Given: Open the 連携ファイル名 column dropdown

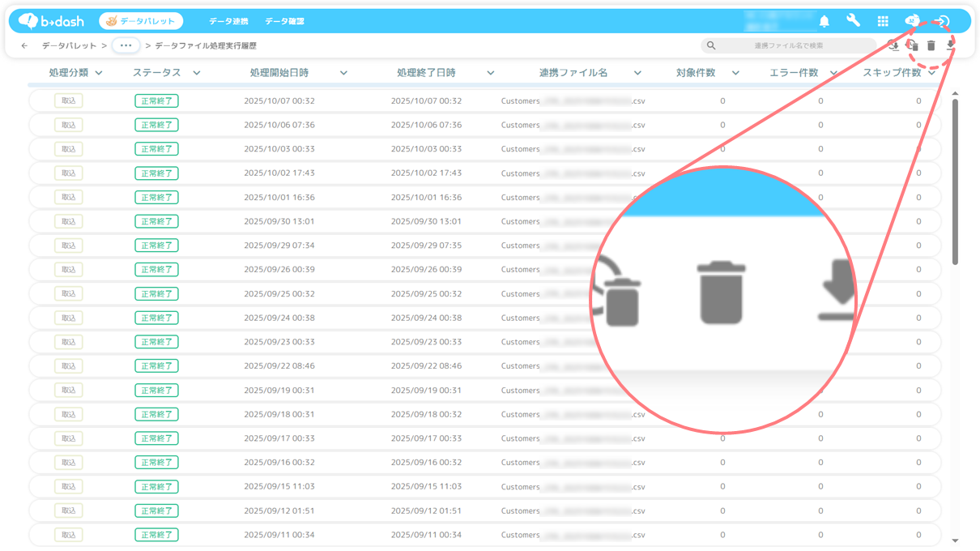Looking at the screenshot, I should (x=637, y=73).
